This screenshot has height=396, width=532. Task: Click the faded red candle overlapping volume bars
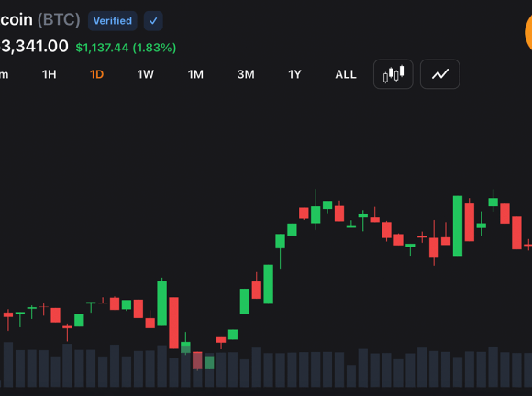tap(197, 360)
